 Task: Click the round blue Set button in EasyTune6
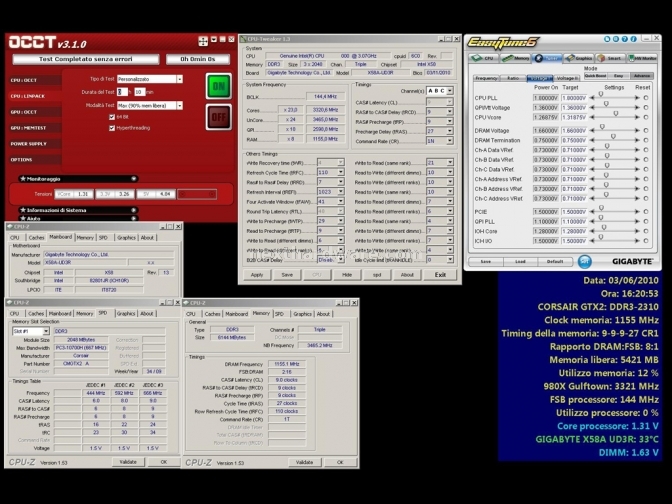(x=585, y=261)
